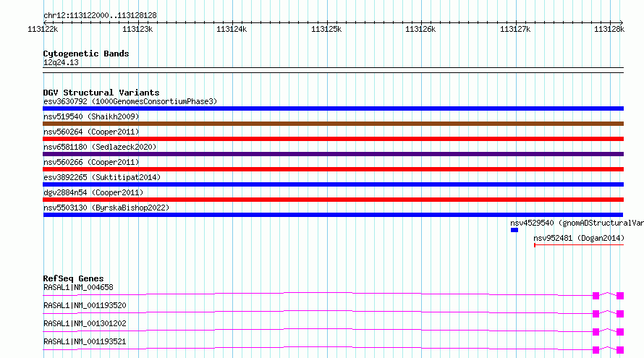The height and width of the screenshot is (358, 644).
Task: Click the RASAL1|NM_004658 transcript label
Action: tap(78, 287)
